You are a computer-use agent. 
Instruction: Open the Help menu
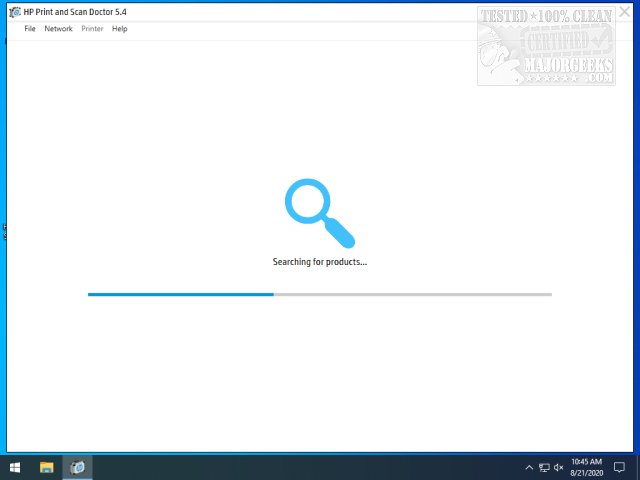[120, 29]
